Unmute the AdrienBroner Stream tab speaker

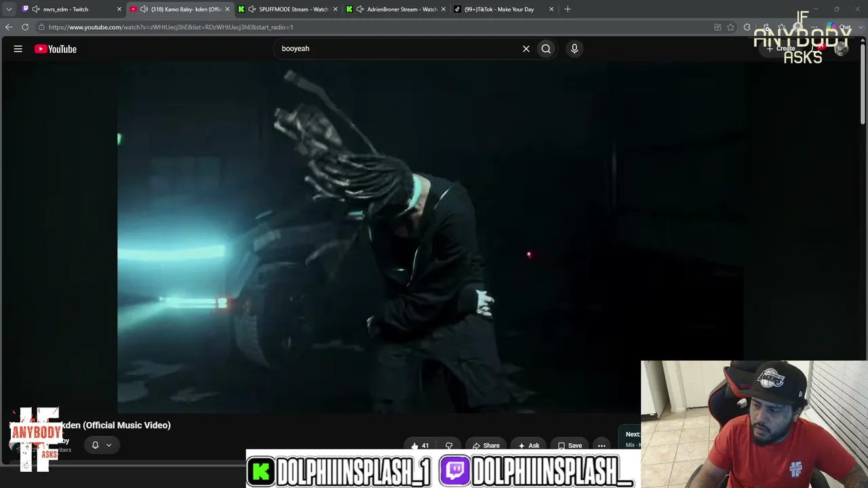coord(359,9)
